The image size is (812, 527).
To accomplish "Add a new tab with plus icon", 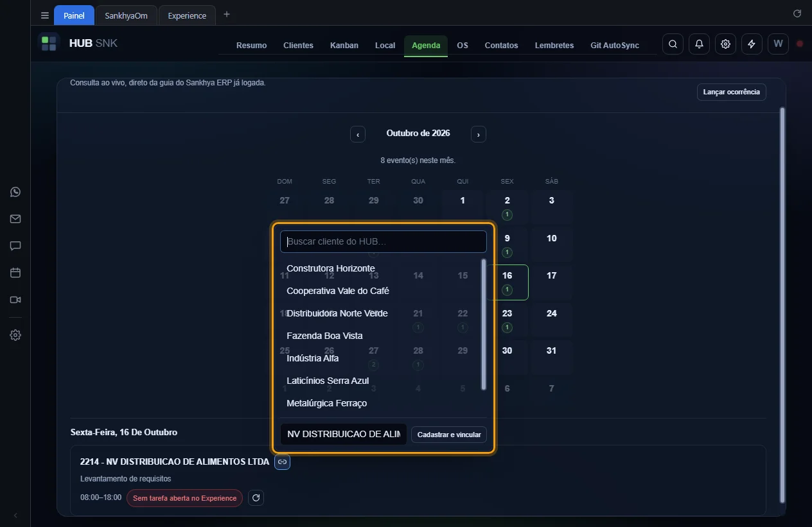I will pos(226,15).
